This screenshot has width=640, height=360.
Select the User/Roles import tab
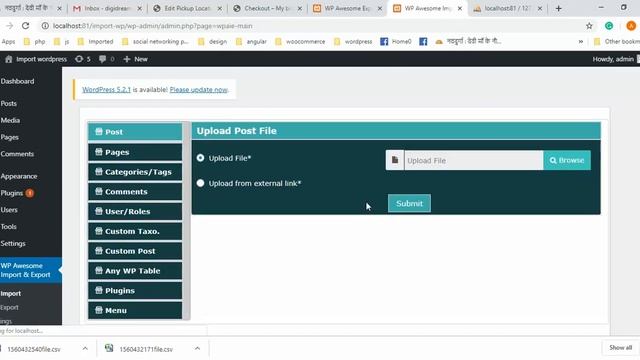click(x=135, y=211)
